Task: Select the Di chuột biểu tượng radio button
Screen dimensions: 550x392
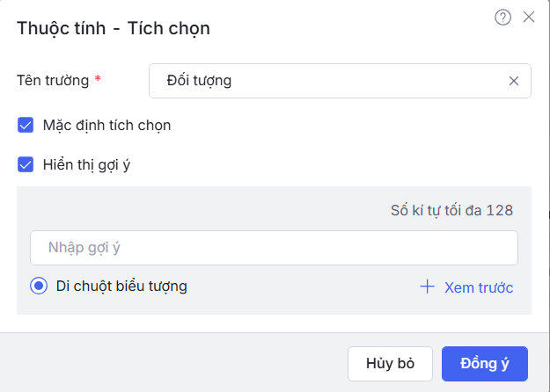Action: click(x=39, y=286)
